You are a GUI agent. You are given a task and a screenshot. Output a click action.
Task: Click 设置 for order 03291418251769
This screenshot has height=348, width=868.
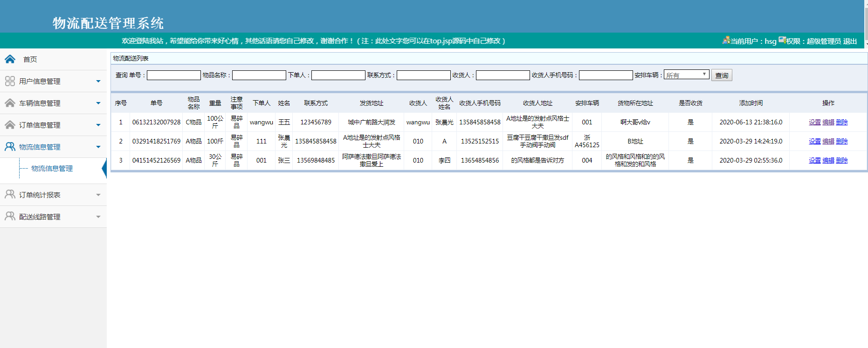[x=815, y=141]
